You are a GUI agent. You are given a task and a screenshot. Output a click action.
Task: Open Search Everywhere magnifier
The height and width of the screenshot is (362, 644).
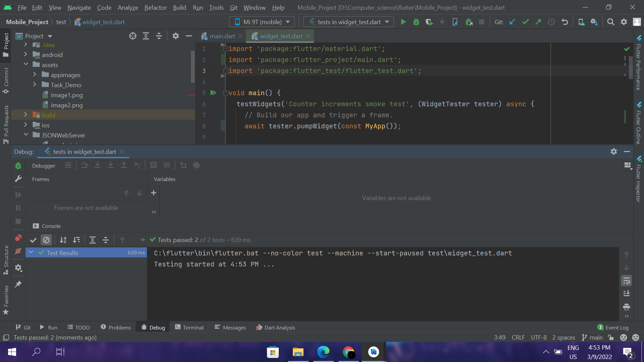(611, 22)
